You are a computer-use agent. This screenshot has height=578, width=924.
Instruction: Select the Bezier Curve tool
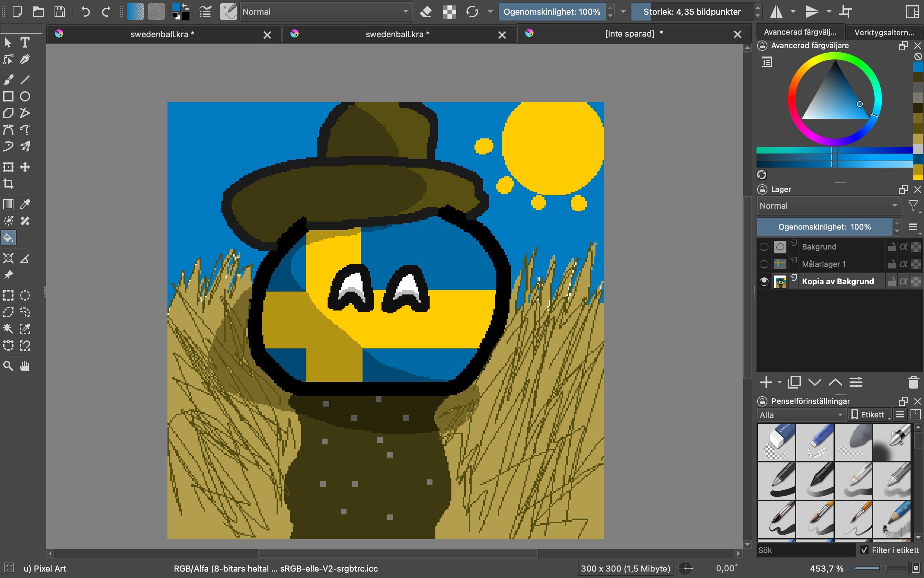point(8,130)
